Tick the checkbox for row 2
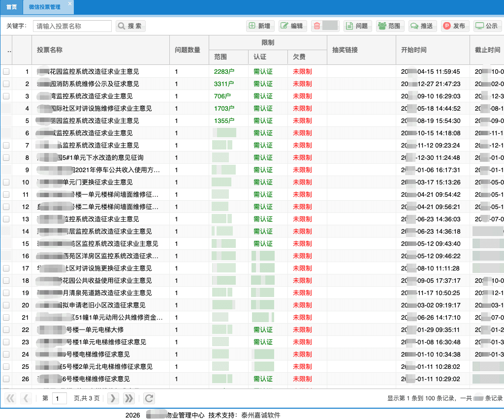Viewport: 504px width, 420px height. 6,84
